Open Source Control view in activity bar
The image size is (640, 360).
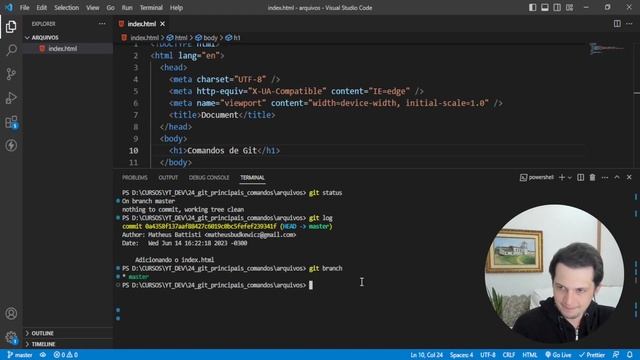pos(11,74)
